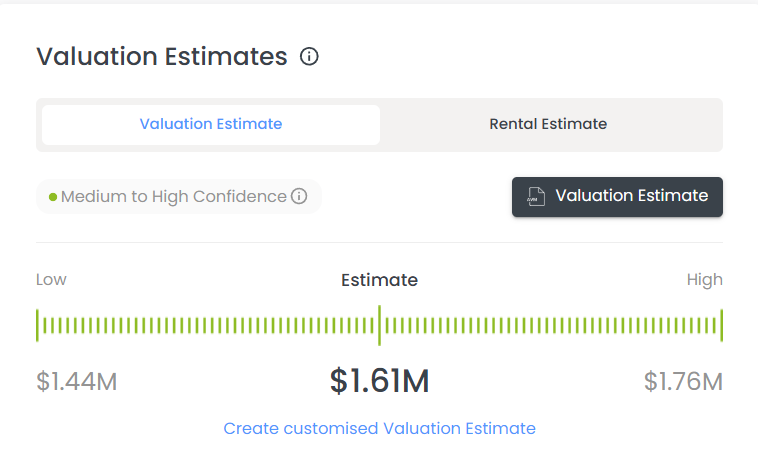Click the green confidence indicator dot
This screenshot has height=468, width=758.
[x=53, y=197]
